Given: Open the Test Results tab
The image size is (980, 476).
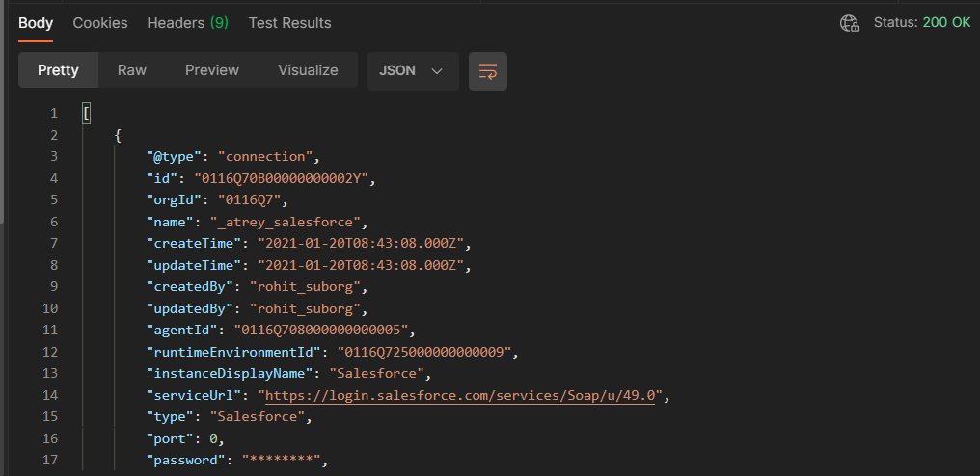Looking at the screenshot, I should click(x=290, y=23).
